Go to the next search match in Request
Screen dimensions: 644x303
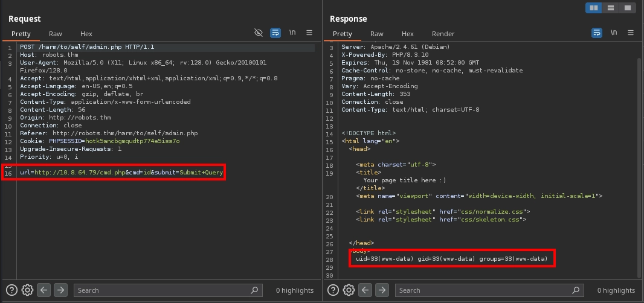pyautogui.click(x=60, y=290)
